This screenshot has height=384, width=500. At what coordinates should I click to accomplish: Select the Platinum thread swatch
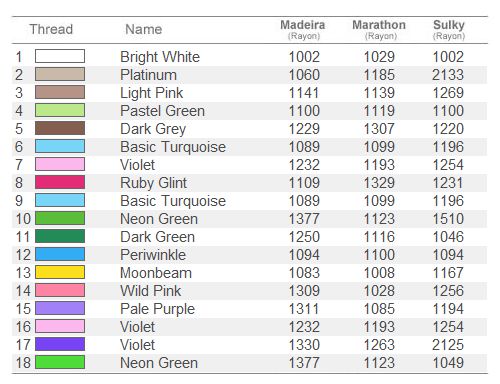[60, 74]
